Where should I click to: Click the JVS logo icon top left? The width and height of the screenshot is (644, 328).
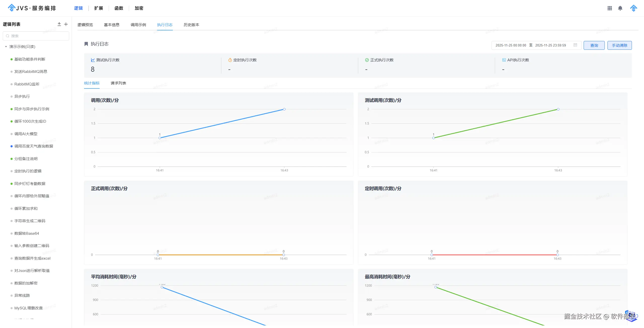coord(12,8)
